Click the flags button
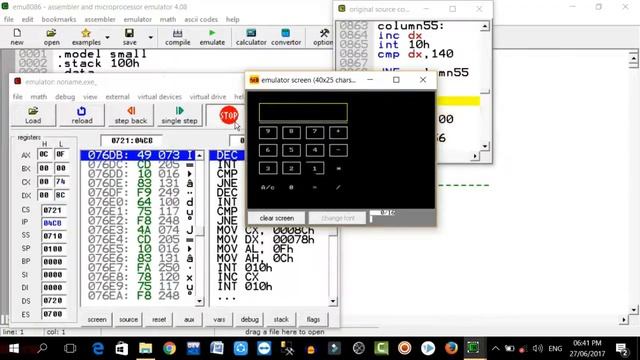 (x=313, y=320)
